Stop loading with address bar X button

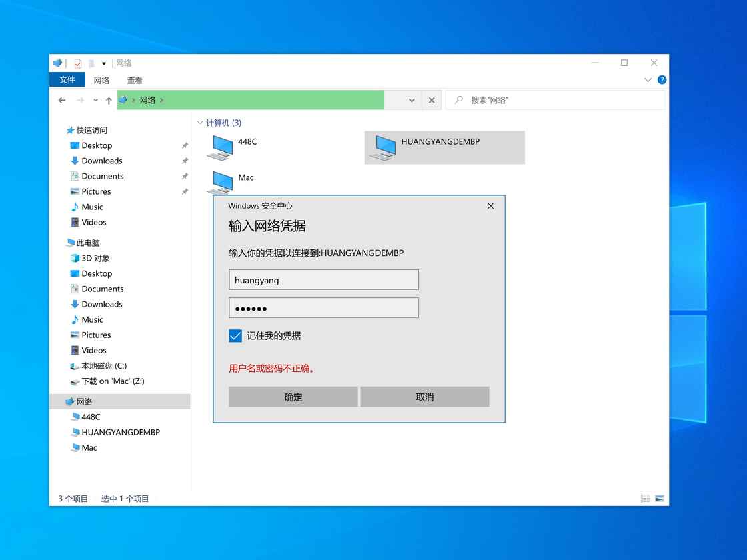point(431,101)
